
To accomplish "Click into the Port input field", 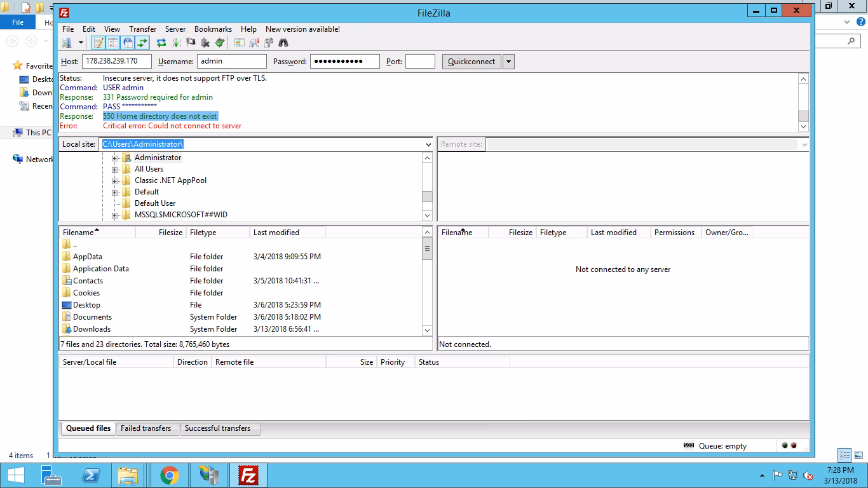I will click(420, 62).
